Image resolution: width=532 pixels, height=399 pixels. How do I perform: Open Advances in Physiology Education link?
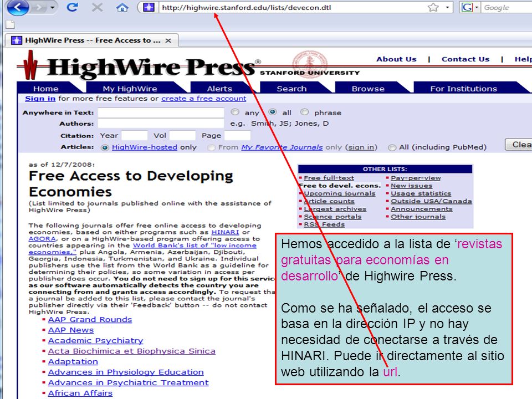[126, 372]
